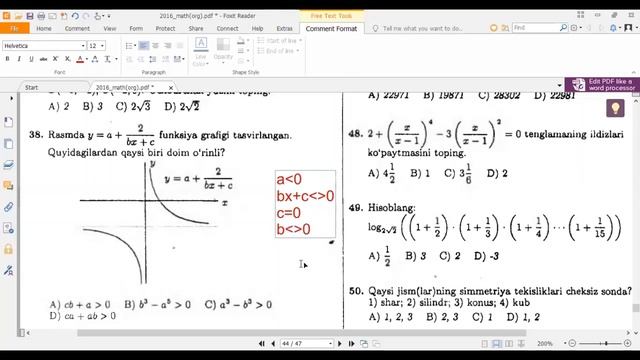Redo the last undone action
Screen dimensions: 640x360
point(86,16)
